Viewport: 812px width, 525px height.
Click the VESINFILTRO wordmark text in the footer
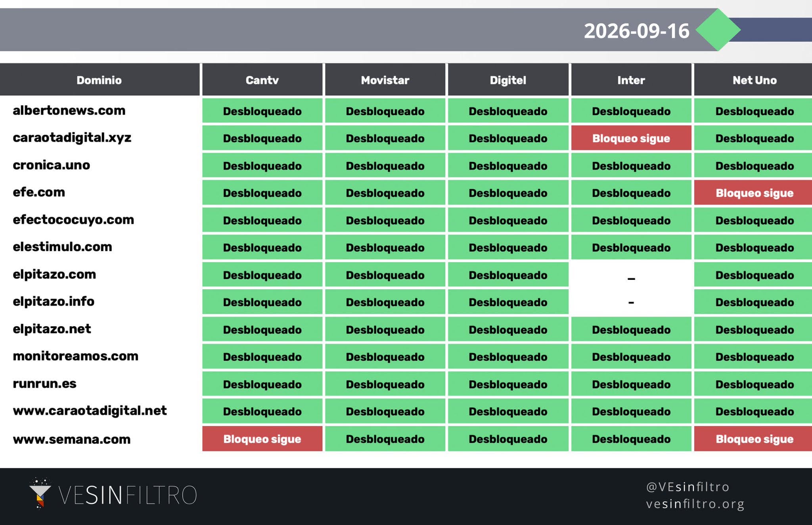128,495
